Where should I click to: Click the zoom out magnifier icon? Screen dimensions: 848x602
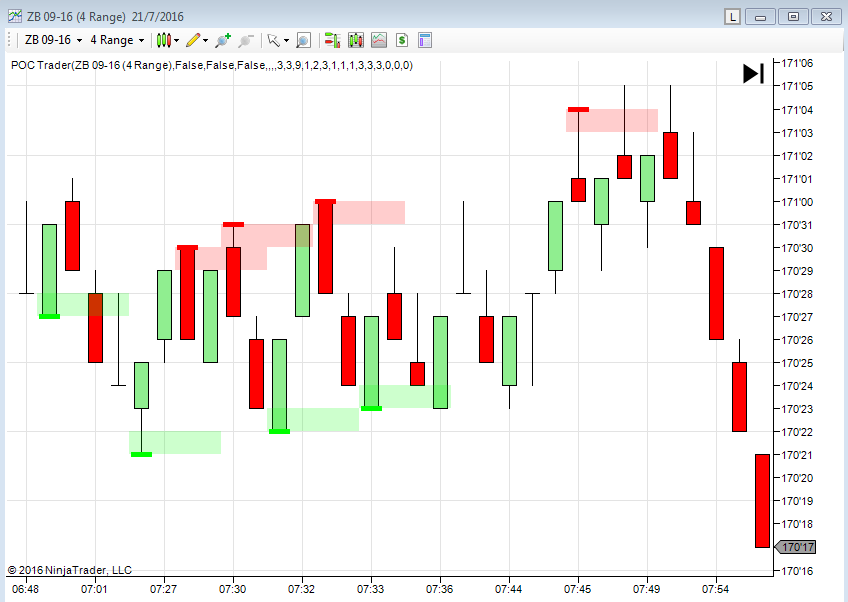click(246, 40)
